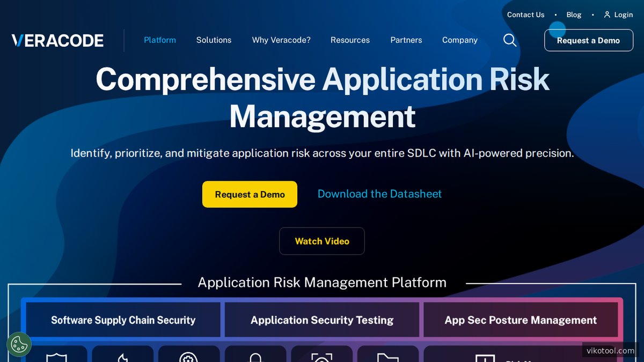The height and width of the screenshot is (362, 644).
Task: Click the yellow Request a Demo button
Action: [250, 194]
